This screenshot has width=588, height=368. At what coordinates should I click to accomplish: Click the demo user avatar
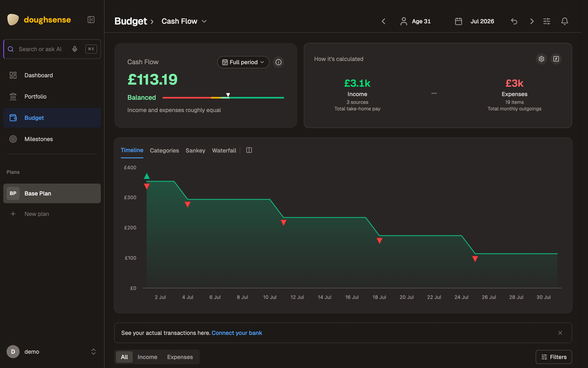pos(13,352)
